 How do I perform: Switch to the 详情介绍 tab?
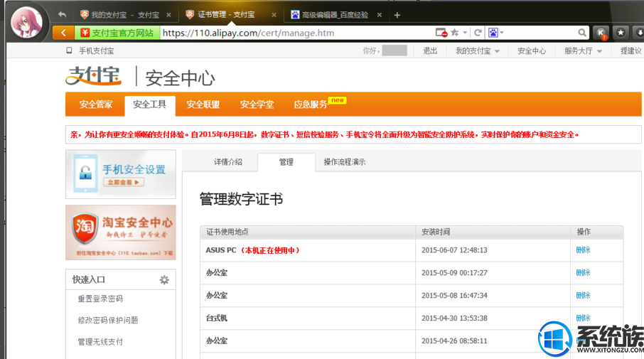point(228,162)
